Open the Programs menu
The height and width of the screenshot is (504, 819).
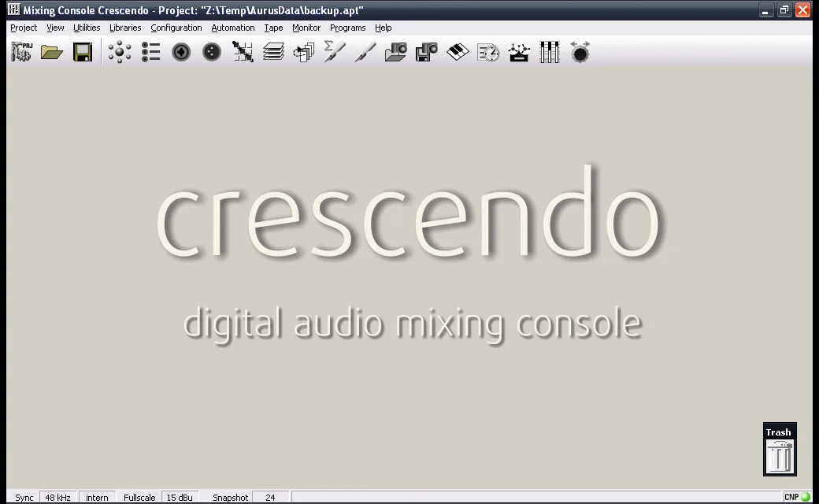pos(347,28)
